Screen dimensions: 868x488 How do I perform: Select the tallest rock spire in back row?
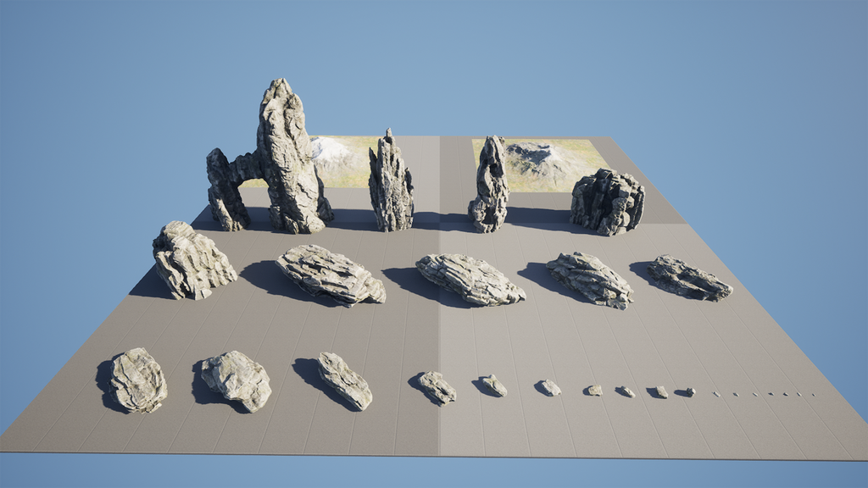point(288,161)
